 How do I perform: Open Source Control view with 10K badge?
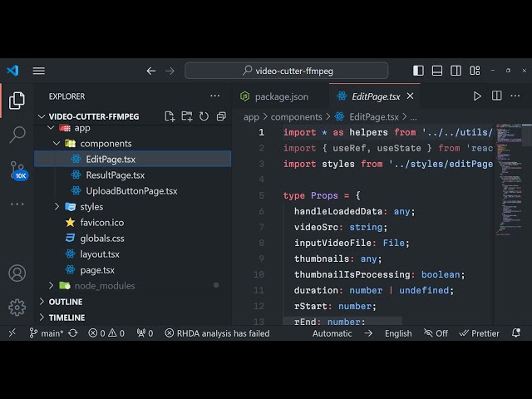[x=17, y=170]
